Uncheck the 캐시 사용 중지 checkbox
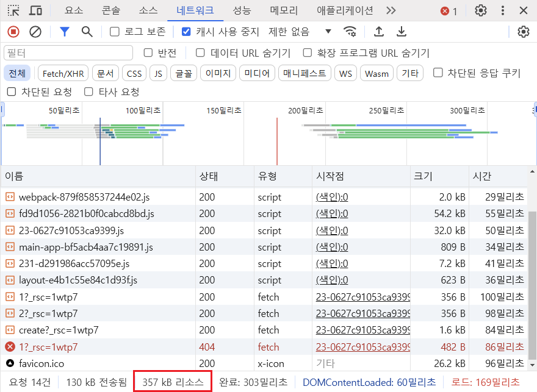The width and height of the screenshot is (537, 392). coord(186,32)
